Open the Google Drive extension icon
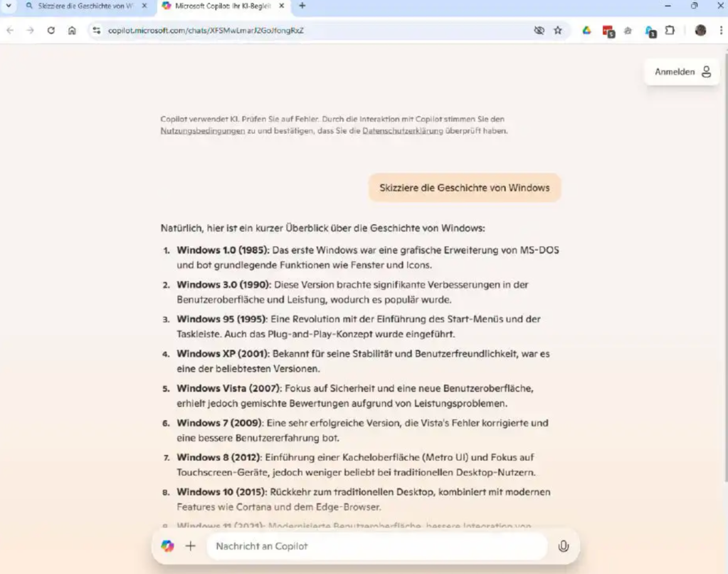728x574 pixels. [x=586, y=31]
